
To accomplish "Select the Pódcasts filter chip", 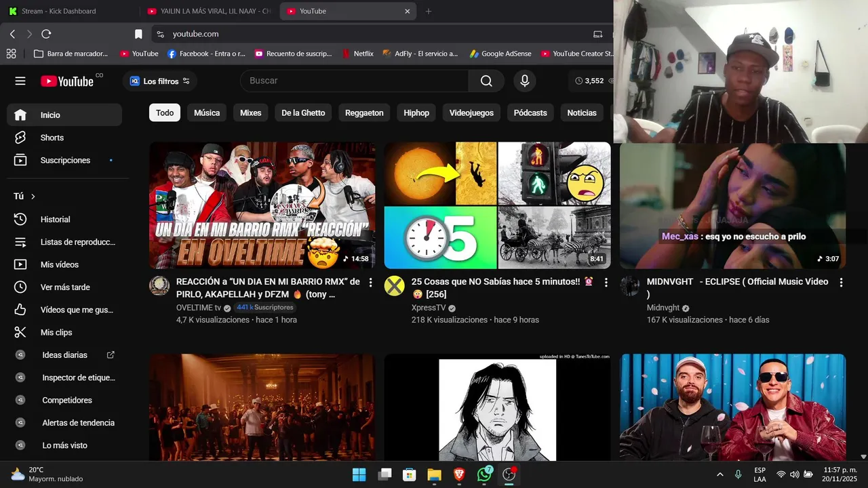I will pyautogui.click(x=530, y=113).
